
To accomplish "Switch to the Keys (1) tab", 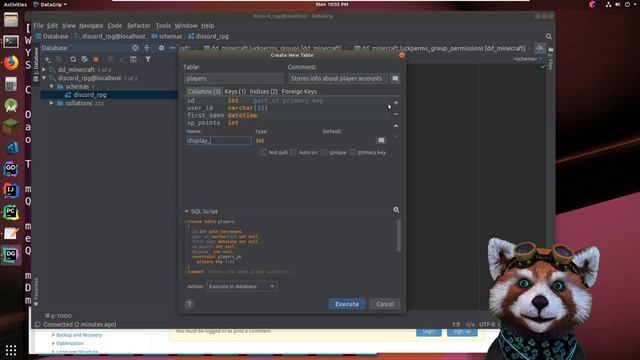I will point(235,91).
